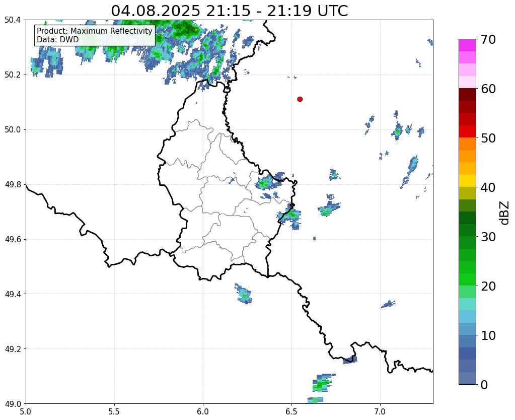This screenshot has height=420, width=515.
Task: Click the longitude tick label 5.5
Action: [x=114, y=411]
